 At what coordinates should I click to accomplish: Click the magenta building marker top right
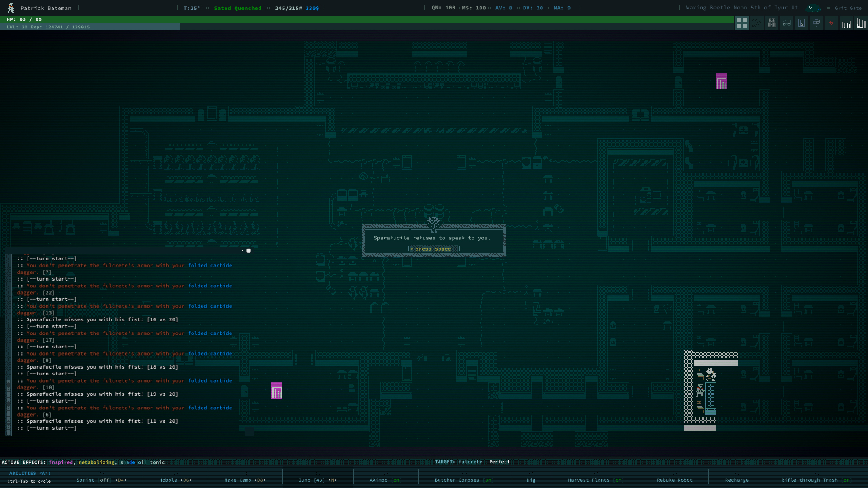tap(721, 82)
